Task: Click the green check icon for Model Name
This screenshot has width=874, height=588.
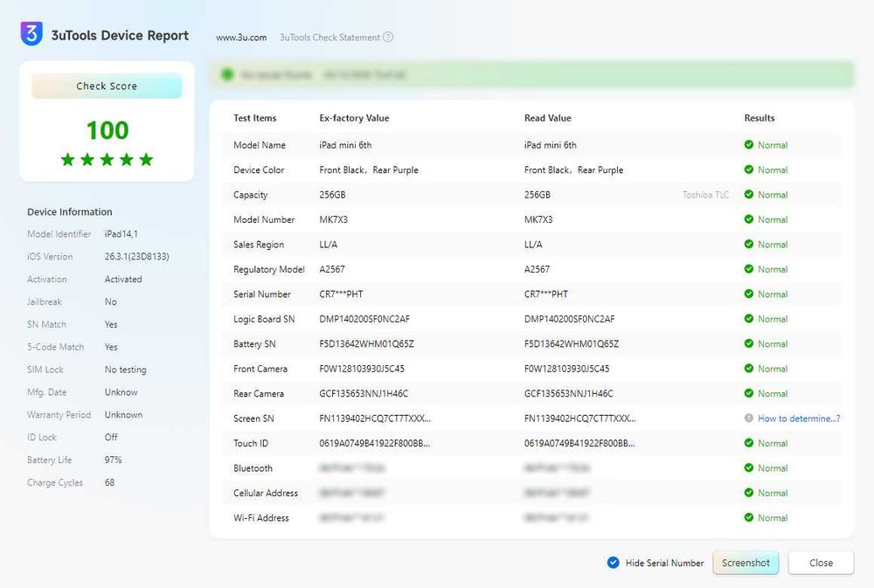Action: point(749,145)
